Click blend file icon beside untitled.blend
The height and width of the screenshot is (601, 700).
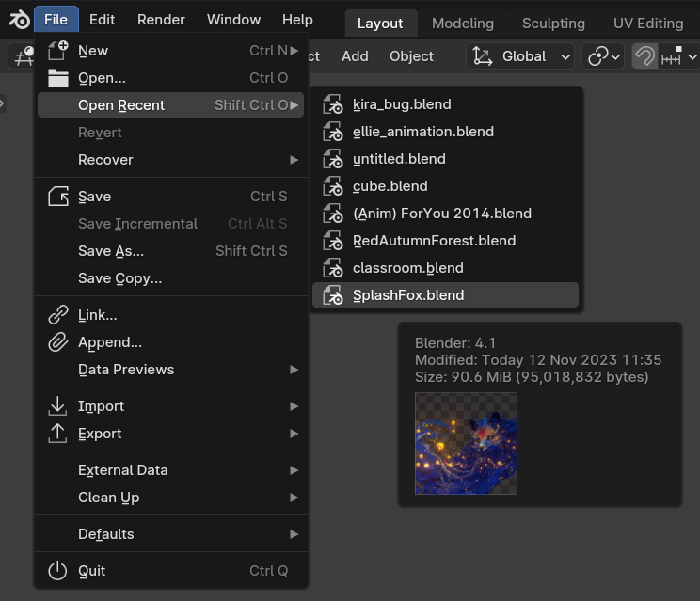click(x=332, y=159)
